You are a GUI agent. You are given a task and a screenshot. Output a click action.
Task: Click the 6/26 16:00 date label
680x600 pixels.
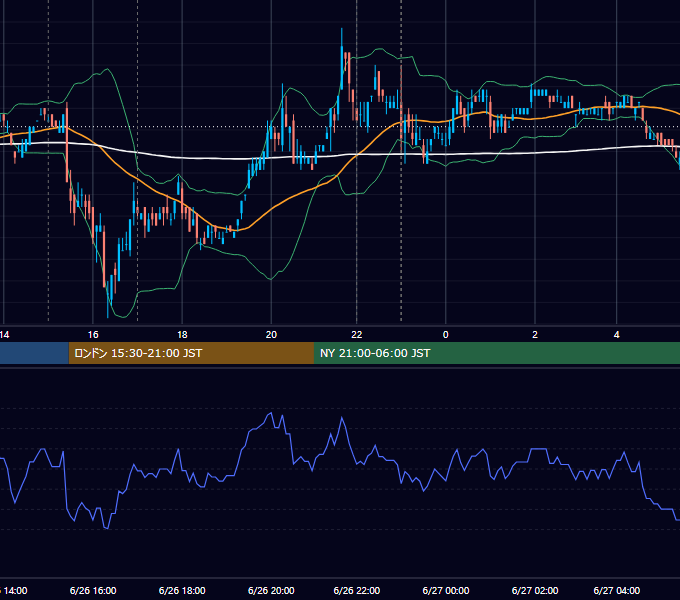(93, 590)
